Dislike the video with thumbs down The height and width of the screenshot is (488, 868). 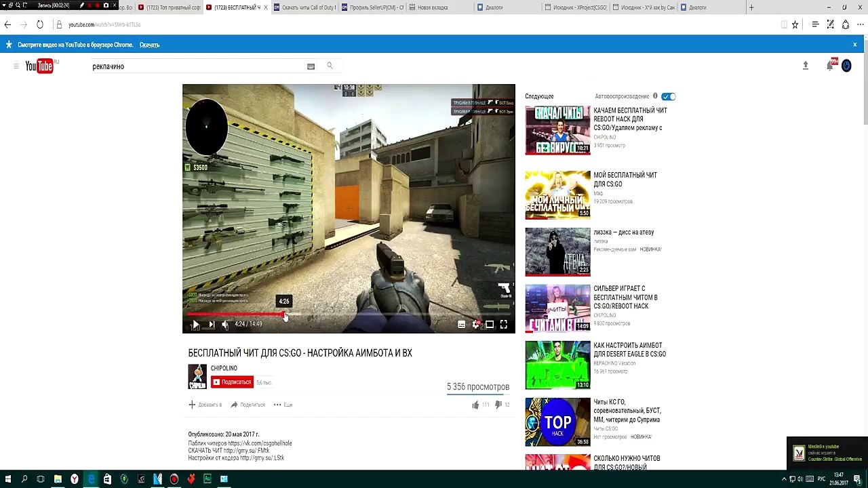click(498, 405)
